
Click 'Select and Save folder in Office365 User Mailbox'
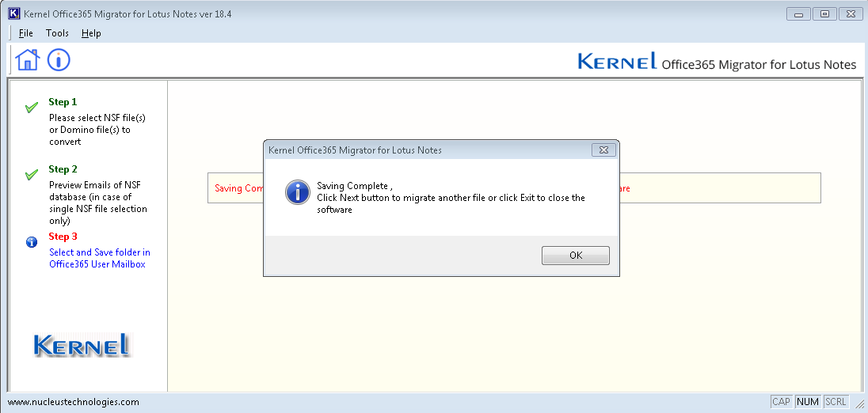click(100, 258)
